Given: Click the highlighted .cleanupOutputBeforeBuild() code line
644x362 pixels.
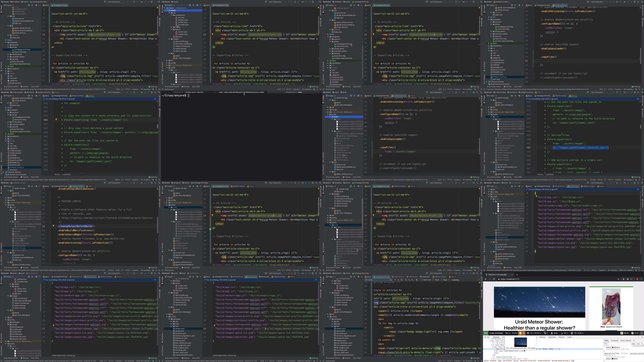Looking at the screenshot, I should click(76, 226).
